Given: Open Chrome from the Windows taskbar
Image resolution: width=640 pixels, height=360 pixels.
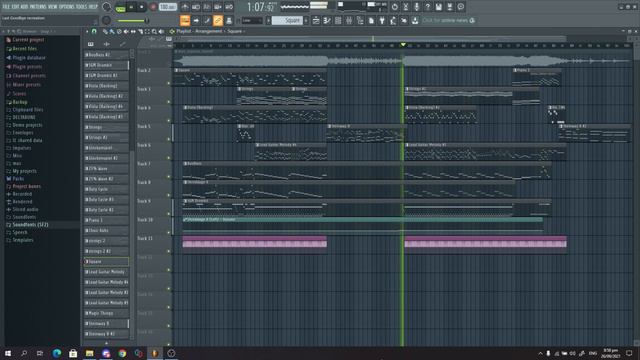Looking at the screenshot, I should pos(122,353).
